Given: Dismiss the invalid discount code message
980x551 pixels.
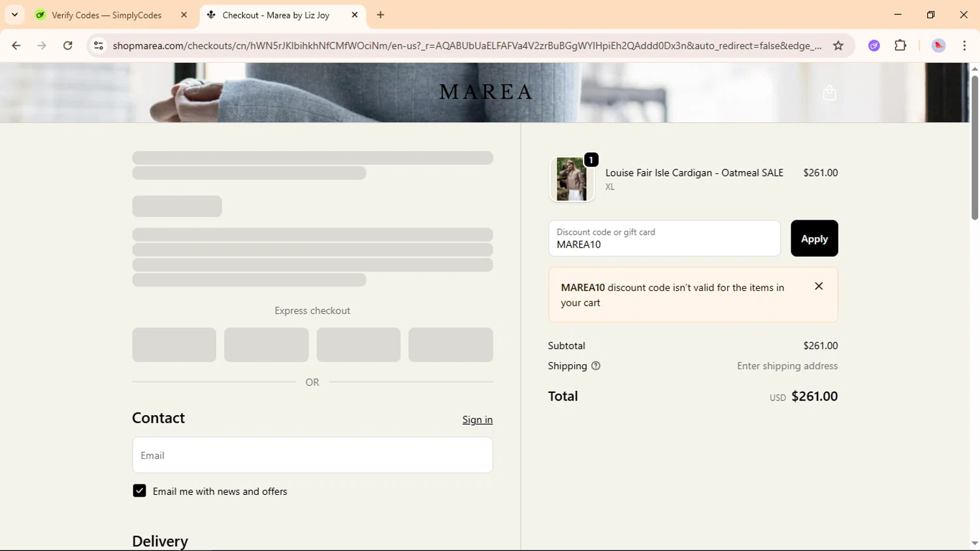Looking at the screenshot, I should coord(819,286).
